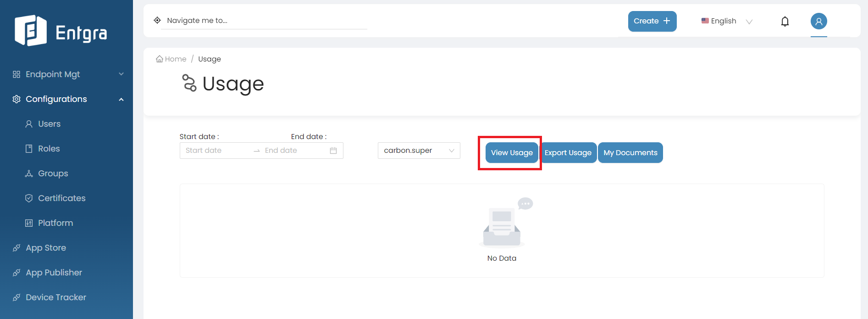Open the English language dropdown
The image size is (868, 319).
coord(727,21)
